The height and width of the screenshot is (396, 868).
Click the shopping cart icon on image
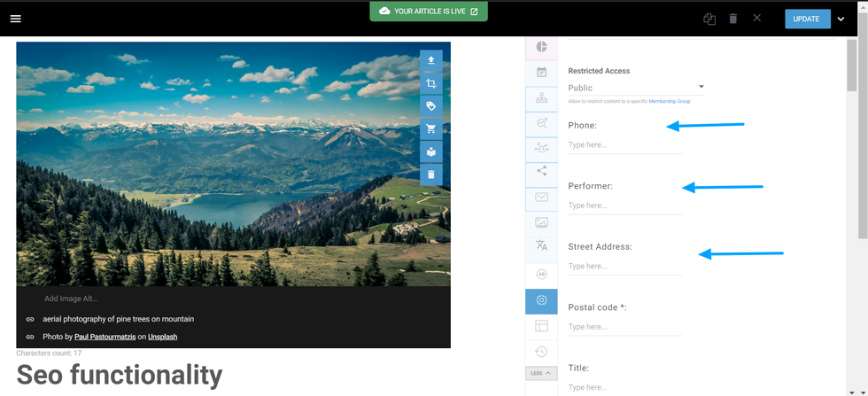[x=430, y=129]
